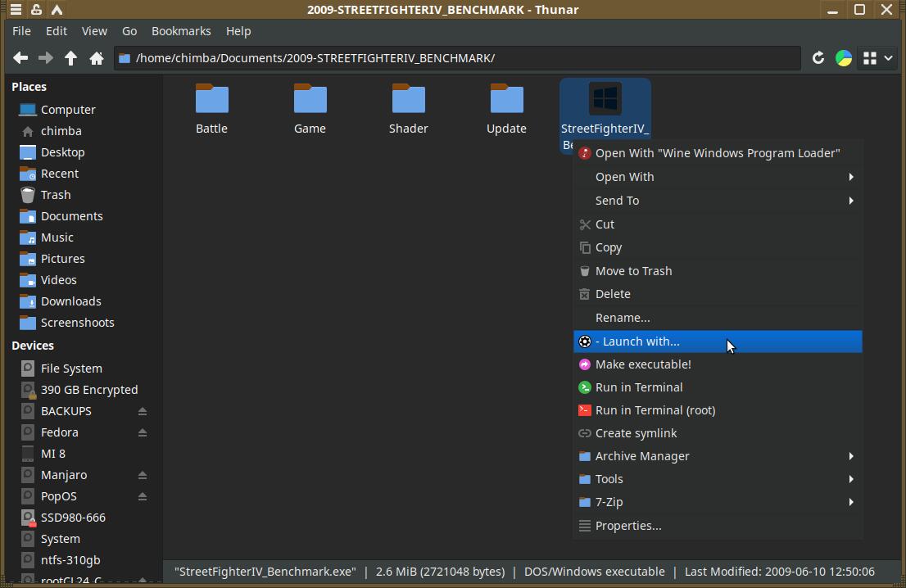This screenshot has height=588, width=906.
Task: Expand the Open With submenu
Action: click(718, 177)
